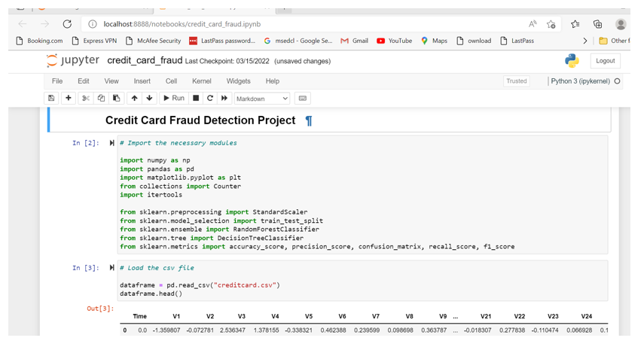Click the heading anchor pilcrow link
The height and width of the screenshot is (350, 644).
click(x=309, y=120)
